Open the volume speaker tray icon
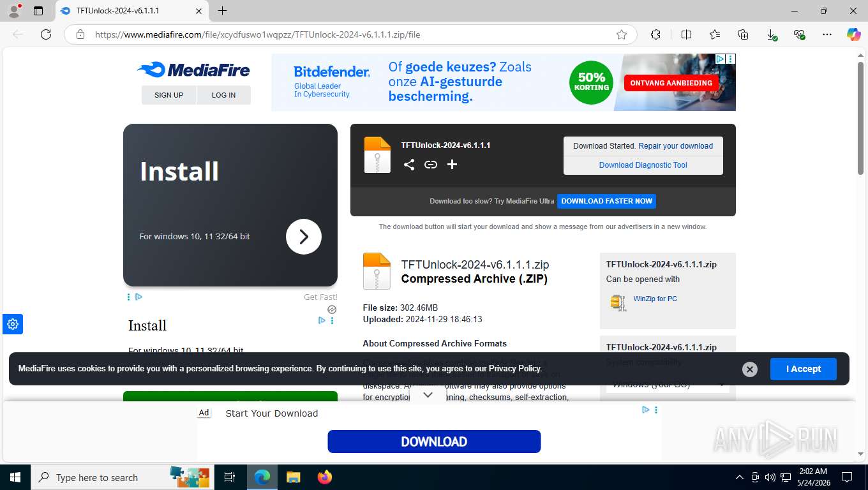The height and width of the screenshot is (490, 868). (770, 477)
